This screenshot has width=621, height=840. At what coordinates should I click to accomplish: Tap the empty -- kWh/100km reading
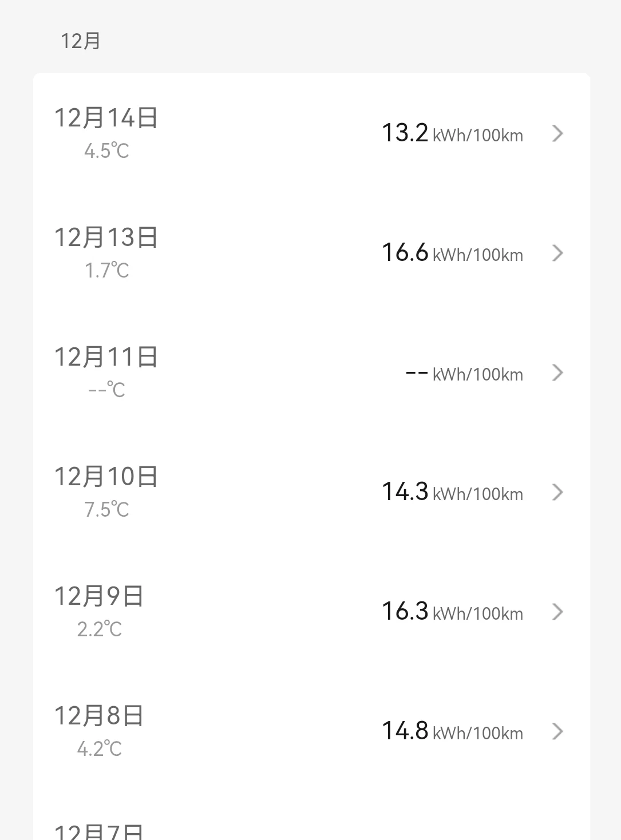pos(464,374)
